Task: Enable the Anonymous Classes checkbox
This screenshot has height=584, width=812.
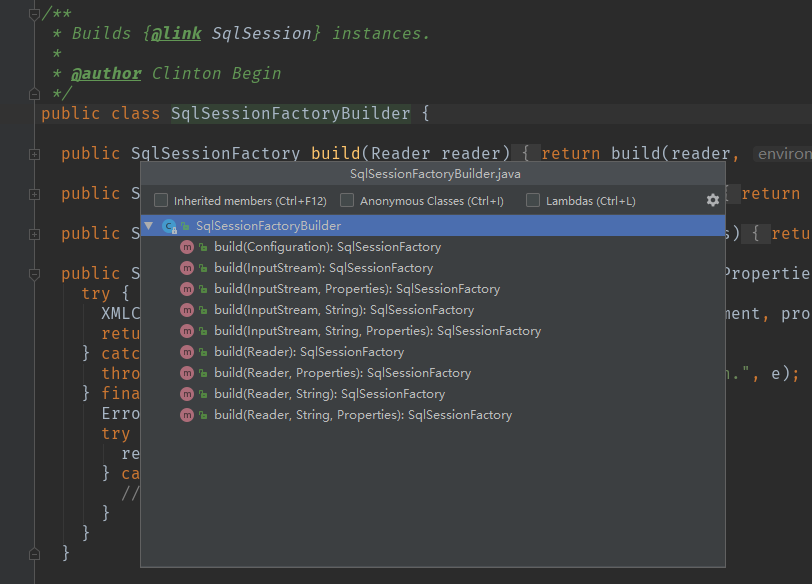Action: click(x=347, y=200)
